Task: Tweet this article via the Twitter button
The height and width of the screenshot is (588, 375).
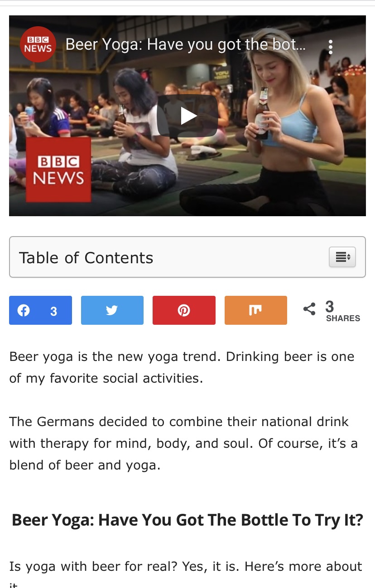Action: coord(112,310)
